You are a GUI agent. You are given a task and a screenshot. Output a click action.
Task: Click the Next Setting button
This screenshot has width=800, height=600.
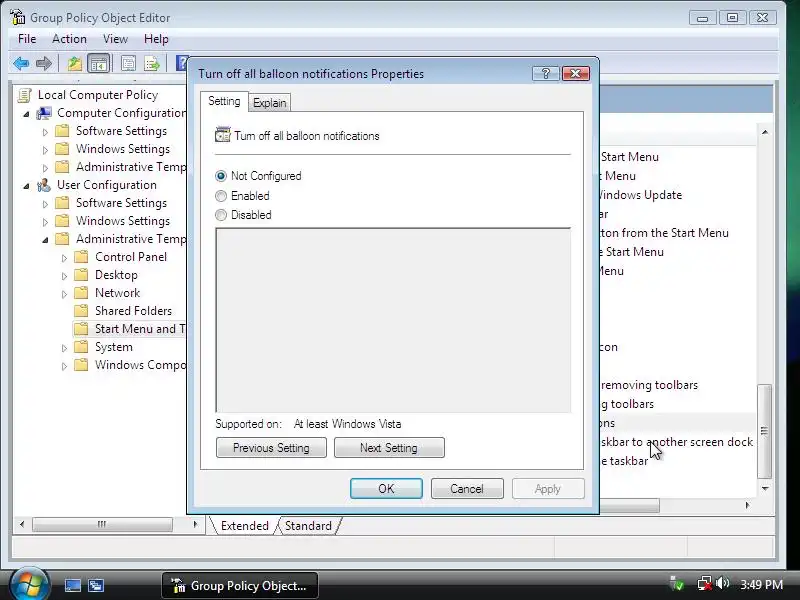click(389, 447)
